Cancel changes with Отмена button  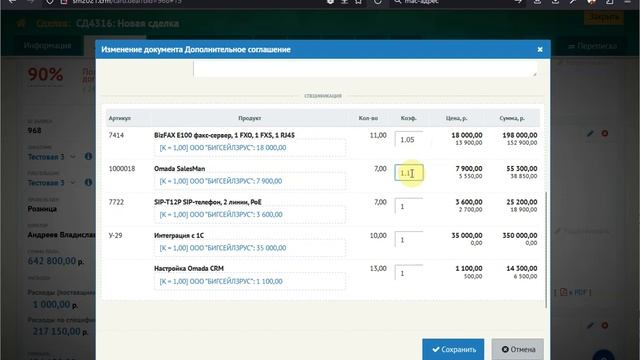[x=518, y=349]
